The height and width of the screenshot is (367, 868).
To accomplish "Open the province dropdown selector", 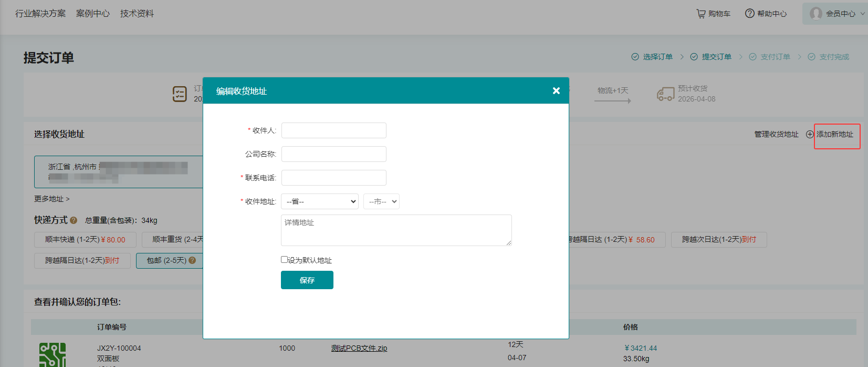I will tap(320, 201).
